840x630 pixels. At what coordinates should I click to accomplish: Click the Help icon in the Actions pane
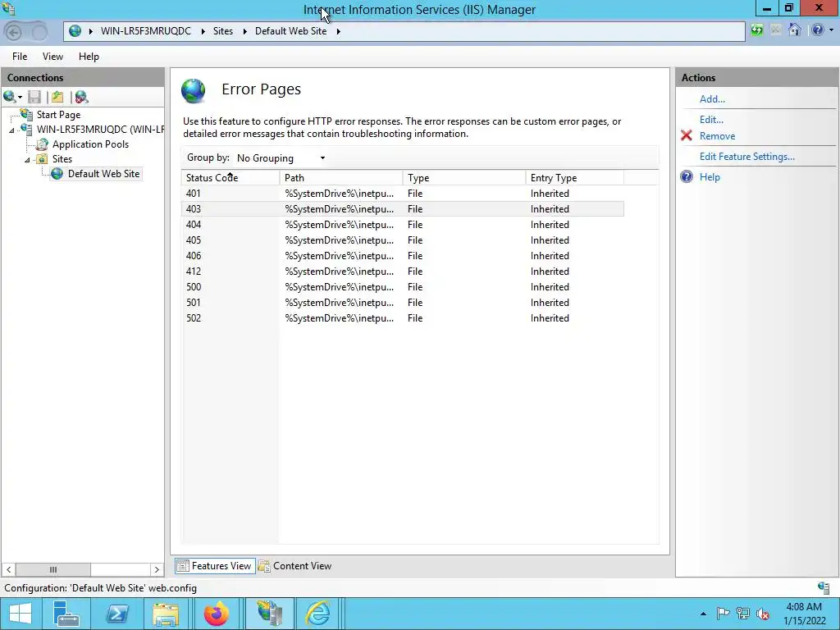687,177
